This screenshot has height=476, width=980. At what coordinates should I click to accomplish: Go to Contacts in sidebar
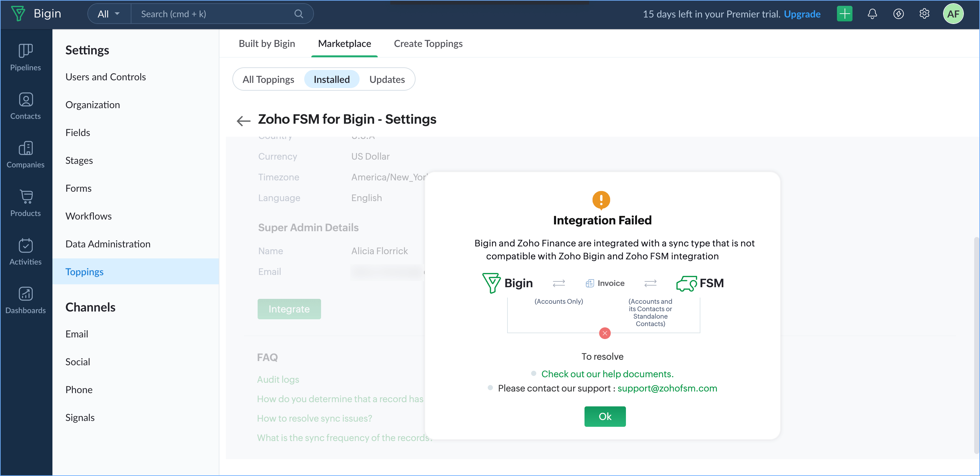click(x=26, y=106)
